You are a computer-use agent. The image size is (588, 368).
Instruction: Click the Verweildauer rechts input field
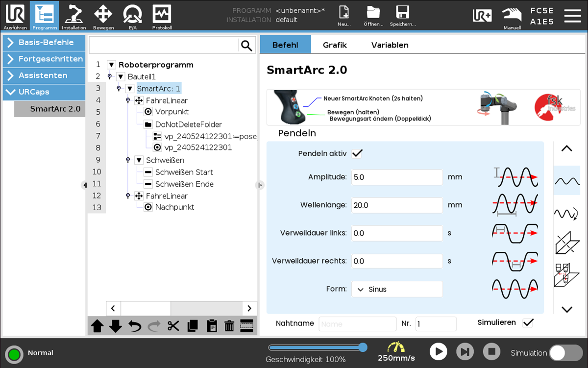[397, 261]
